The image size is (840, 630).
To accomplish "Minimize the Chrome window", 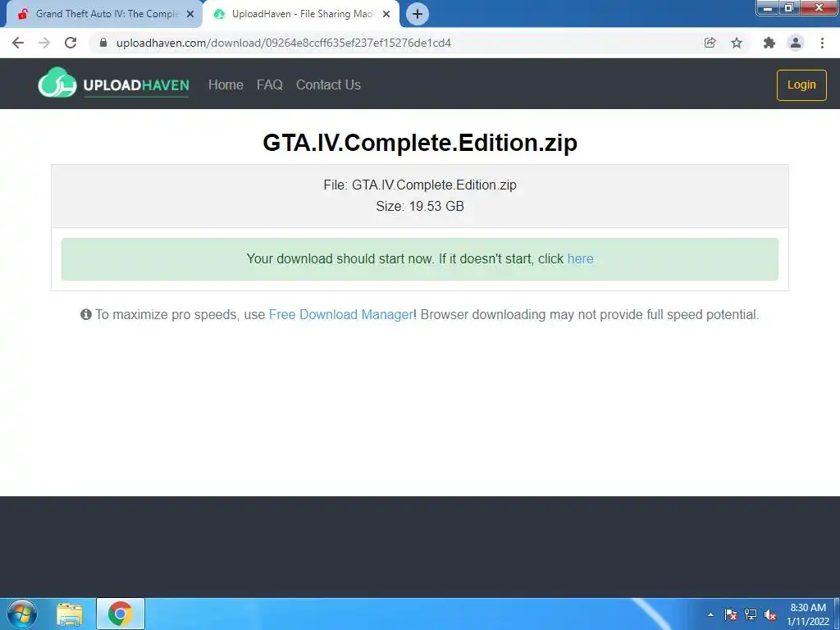I will [x=767, y=7].
